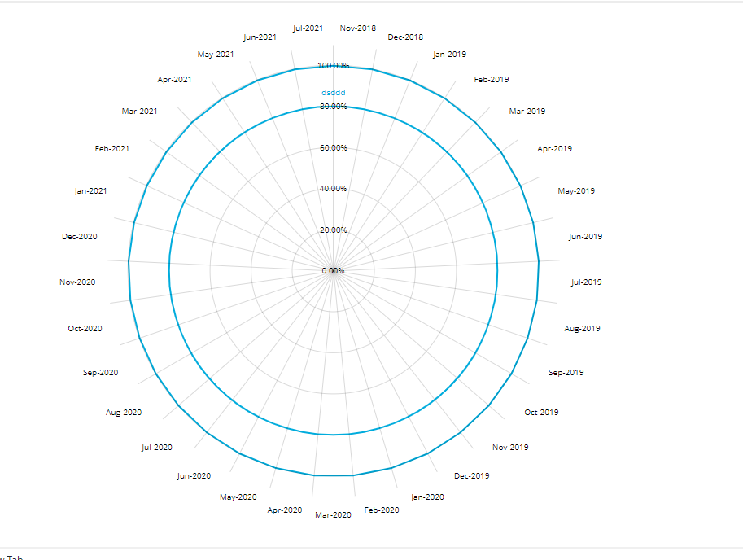Click the May-2019 axis label
743x560 pixels.
point(576,191)
